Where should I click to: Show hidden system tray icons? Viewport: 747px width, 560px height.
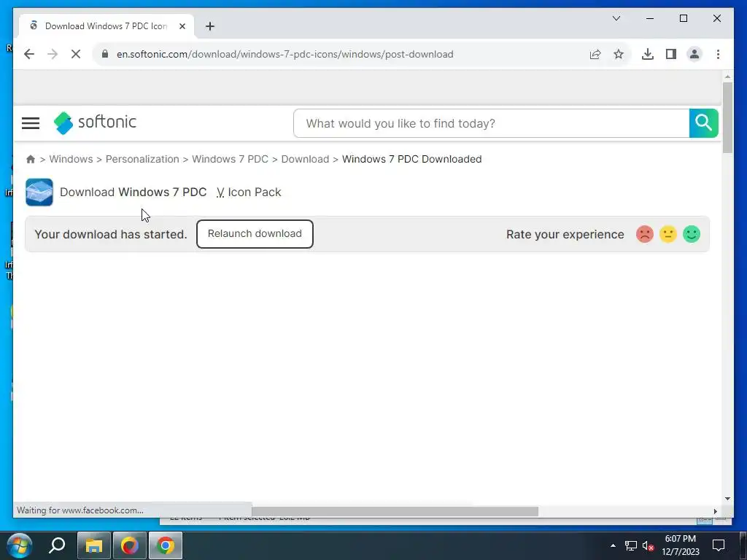point(613,545)
